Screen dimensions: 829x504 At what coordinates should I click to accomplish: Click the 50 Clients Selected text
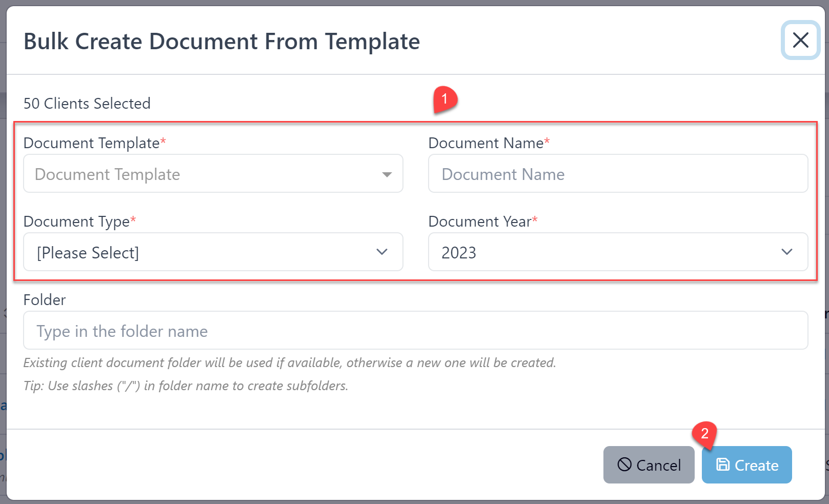coord(87,103)
